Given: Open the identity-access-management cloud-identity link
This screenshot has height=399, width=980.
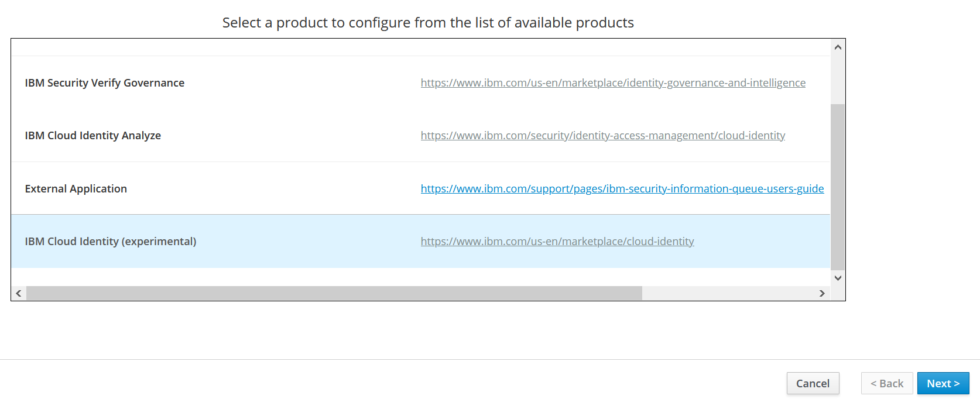Looking at the screenshot, I should 603,136.
